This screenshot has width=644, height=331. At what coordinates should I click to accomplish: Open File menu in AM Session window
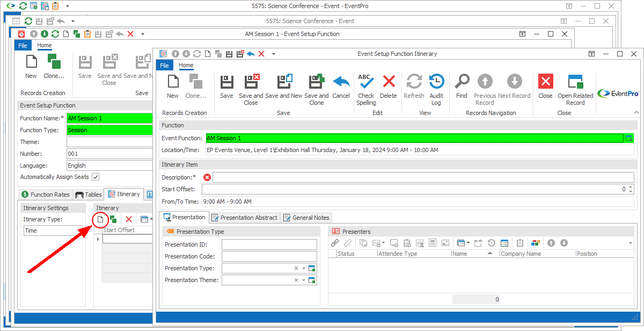23,46
